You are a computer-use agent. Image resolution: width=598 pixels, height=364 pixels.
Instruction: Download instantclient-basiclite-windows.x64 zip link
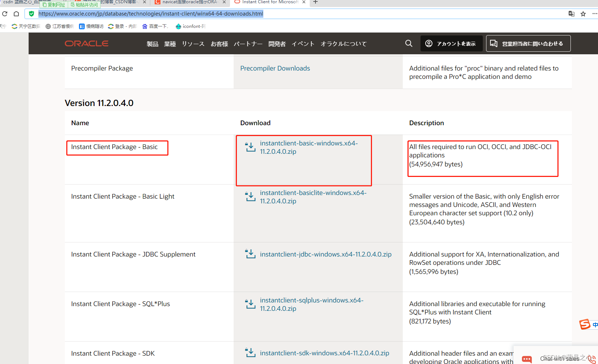[x=313, y=197]
